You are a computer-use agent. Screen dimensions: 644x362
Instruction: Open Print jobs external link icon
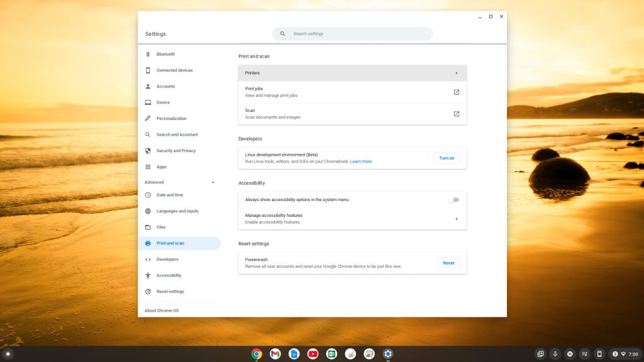tap(456, 92)
